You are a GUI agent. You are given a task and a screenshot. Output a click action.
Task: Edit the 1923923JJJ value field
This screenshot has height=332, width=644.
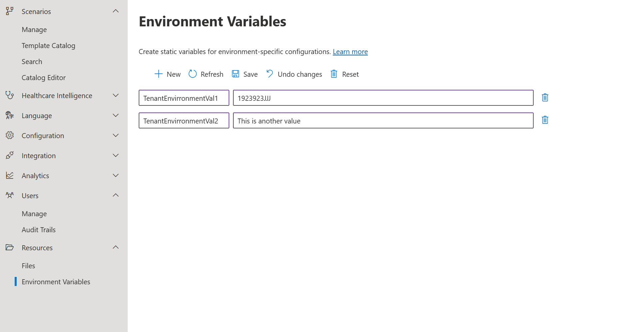383,98
